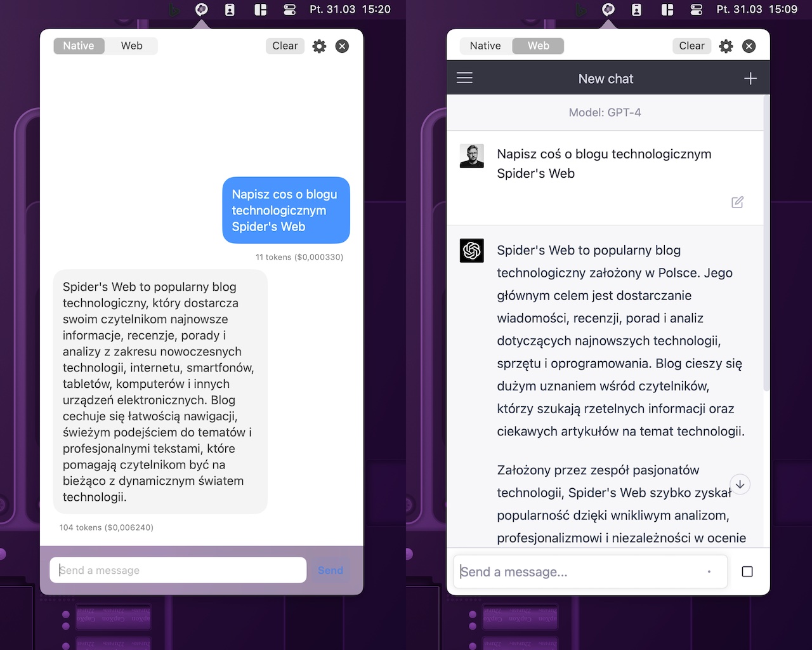
Task: Click Clear button in left window
Action: (x=285, y=46)
